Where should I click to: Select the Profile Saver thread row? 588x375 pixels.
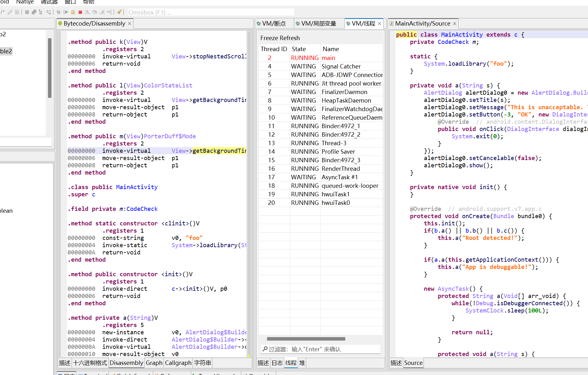pos(320,152)
